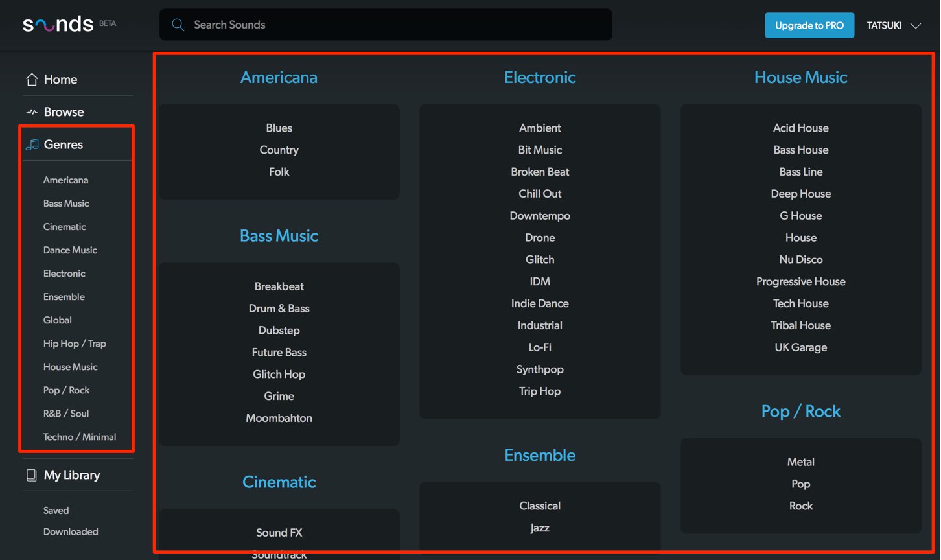Click the Sounds logo
Image resolution: width=941 pixels, height=560 pixels.
tap(58, 25)
